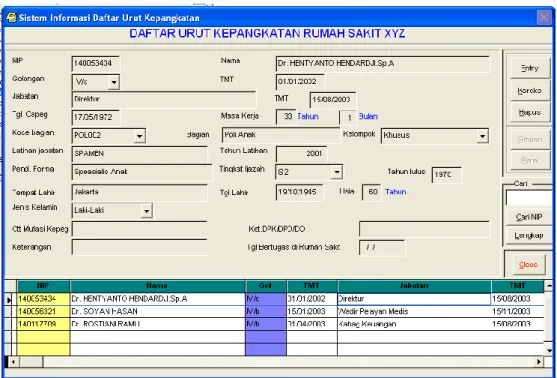The height and width of the screenshot is (378, 557).
Task: Click the grid vertical scrollbar up arrow
Action: pyautogui.click(x=549, y=285)
